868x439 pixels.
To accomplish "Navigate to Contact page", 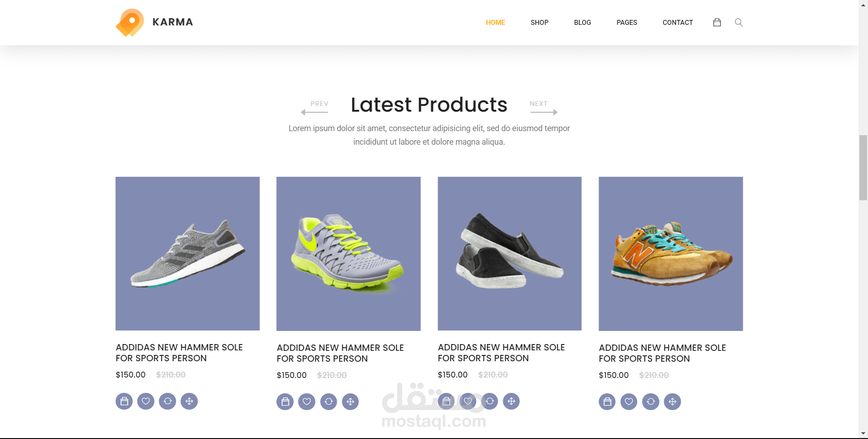I will (678, 23).
